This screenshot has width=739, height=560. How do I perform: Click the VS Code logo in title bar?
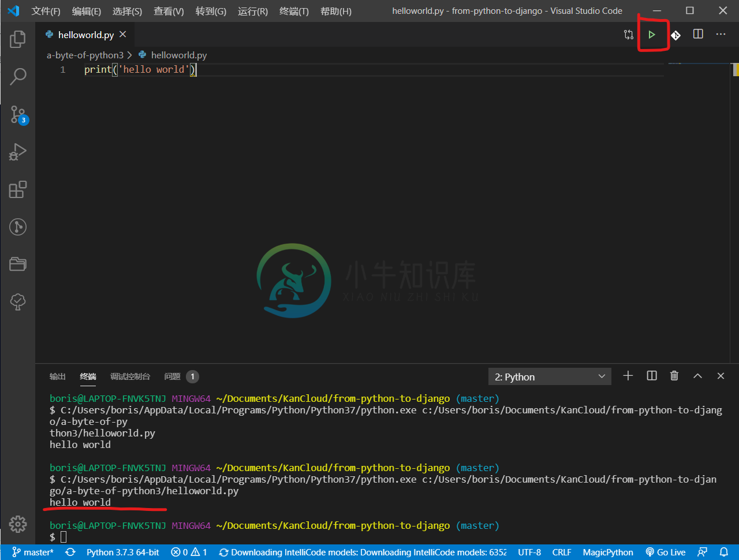(14, 11)
